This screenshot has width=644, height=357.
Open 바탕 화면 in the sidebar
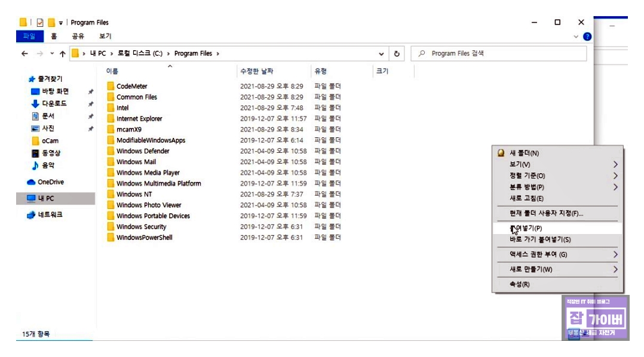click(55, 91)
